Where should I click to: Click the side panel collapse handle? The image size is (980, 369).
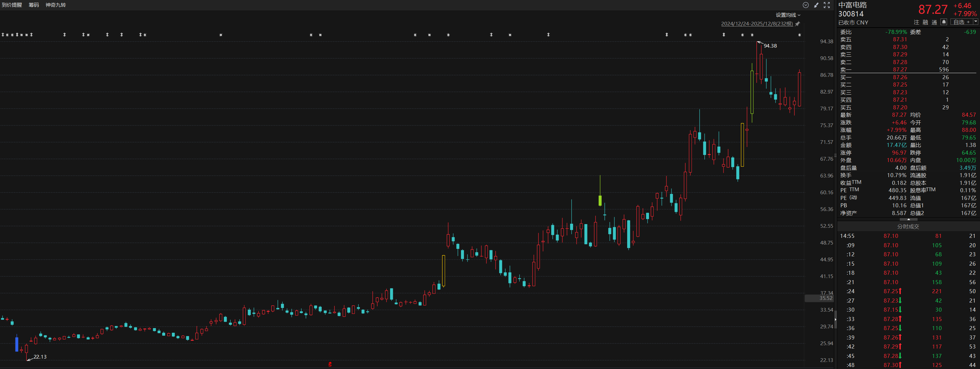coord(836,319)
